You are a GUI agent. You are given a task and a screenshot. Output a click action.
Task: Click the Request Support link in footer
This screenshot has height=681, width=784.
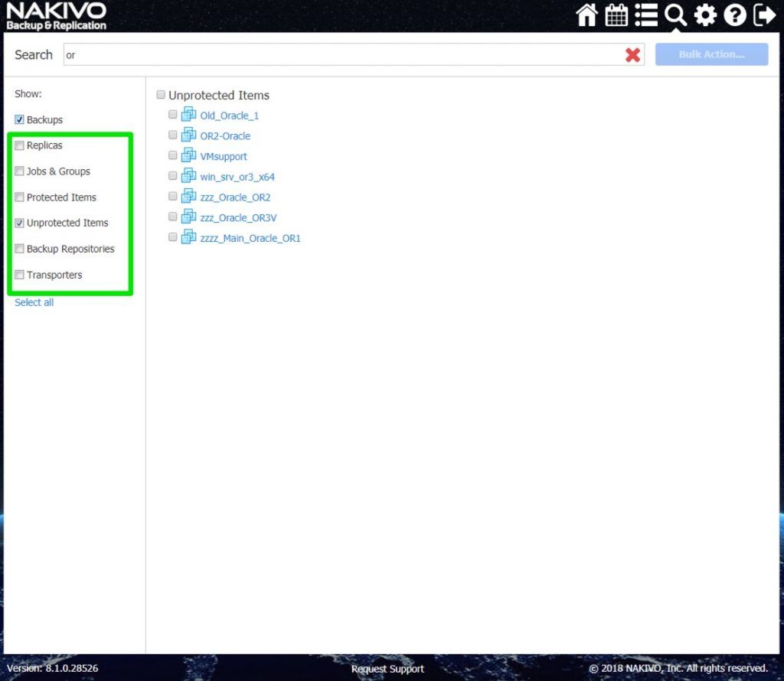coord(387,669)
